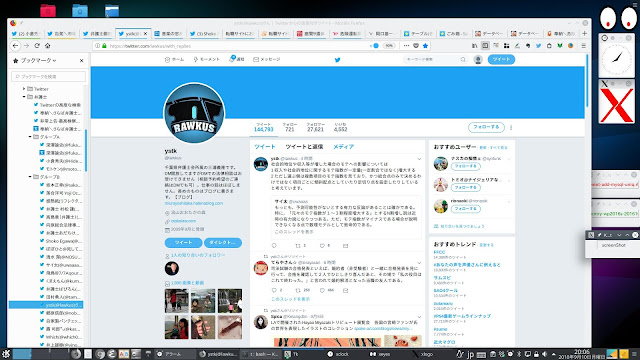Click the Twitter bird extension toolbar icon
The width and height of the screenshot is (640, 360).
pyautogui.click(x=538, y=46)
